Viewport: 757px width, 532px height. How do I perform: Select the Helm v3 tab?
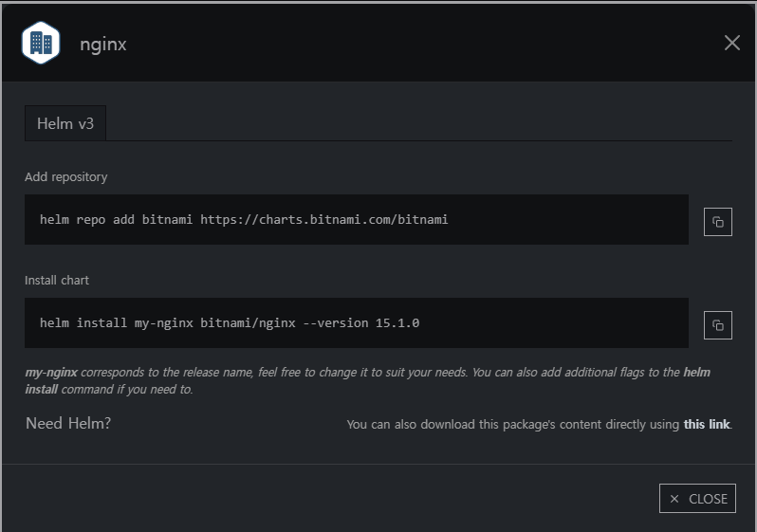tap(65, 123)
